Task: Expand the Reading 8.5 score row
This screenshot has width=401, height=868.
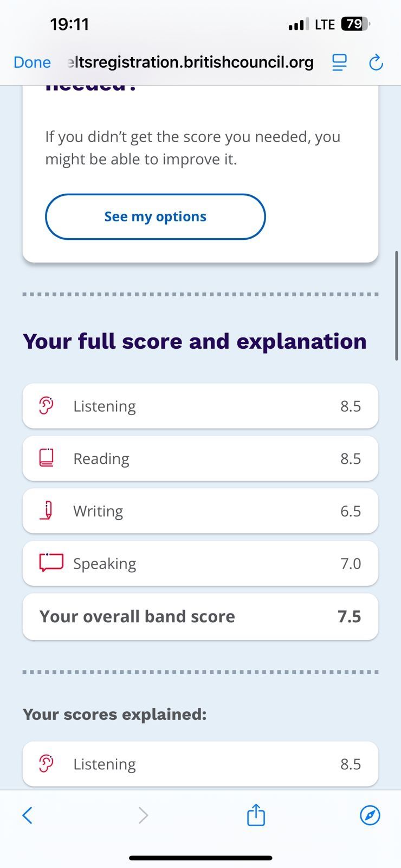Action: pos(200,458)
